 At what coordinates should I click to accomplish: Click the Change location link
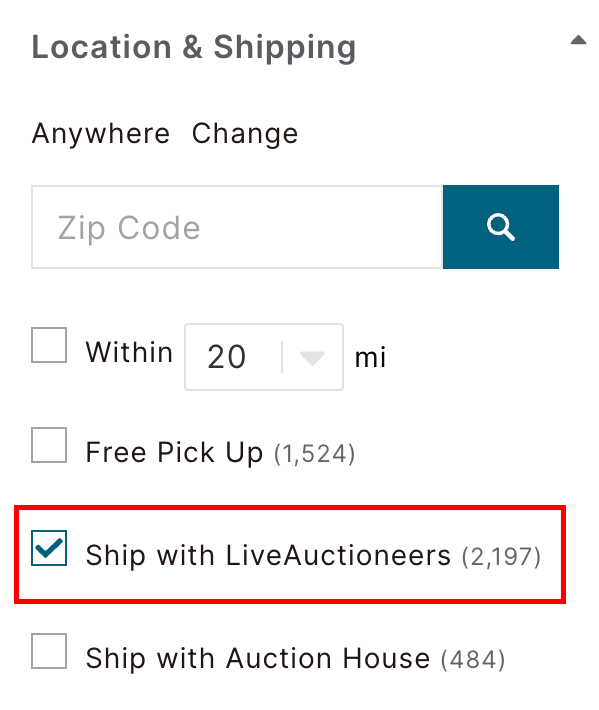click(x=245, y=134)
